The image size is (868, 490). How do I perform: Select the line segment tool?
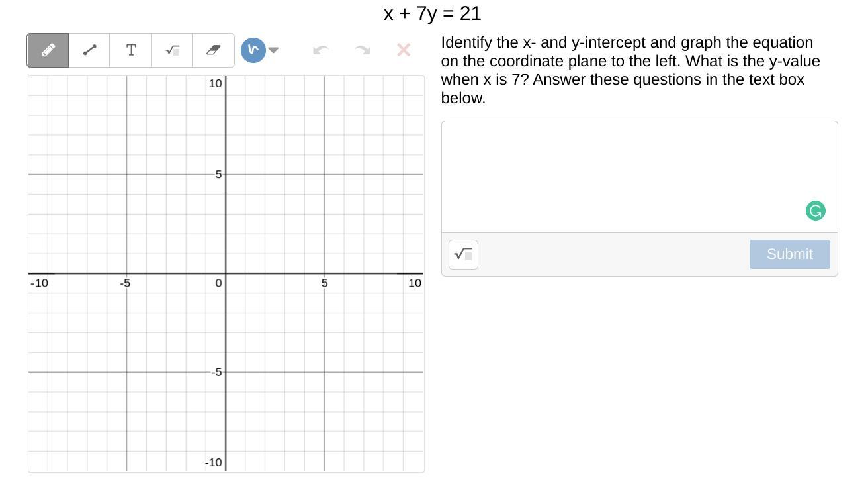(x=89, y=50)
